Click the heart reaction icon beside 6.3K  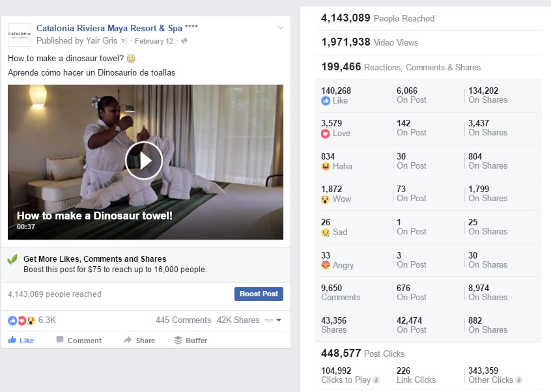(21, 320)
